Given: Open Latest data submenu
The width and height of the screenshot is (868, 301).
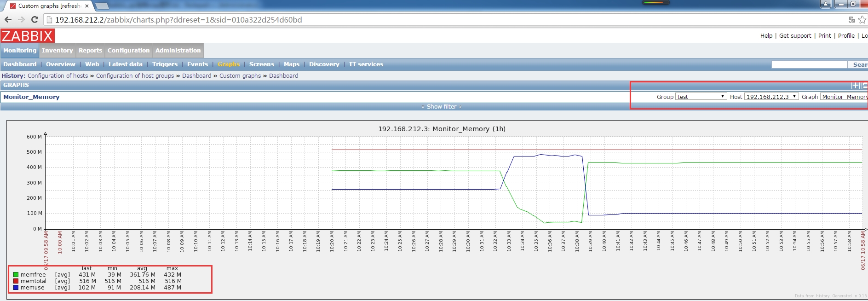Looking at the screenshot, I should [x=125, y=64].
